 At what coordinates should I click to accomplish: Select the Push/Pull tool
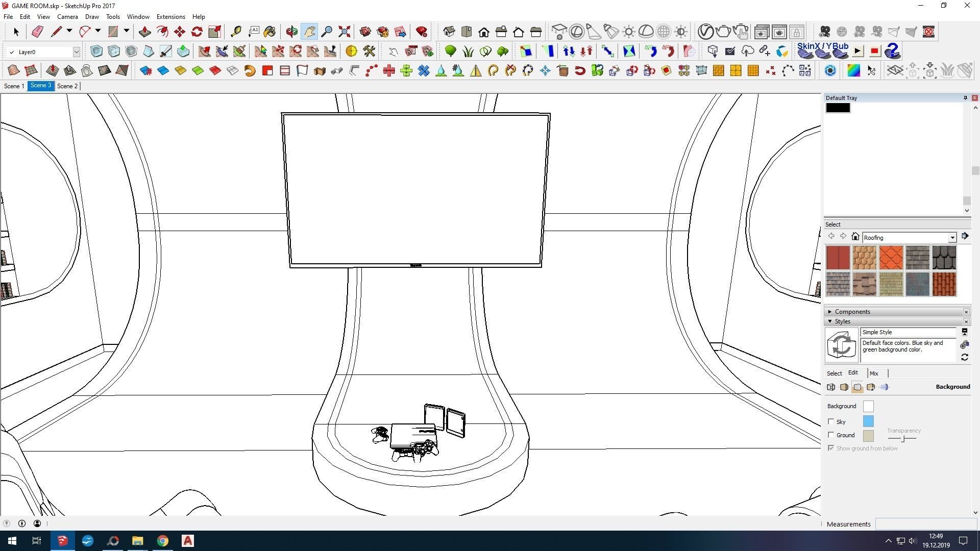pos(144,32)
